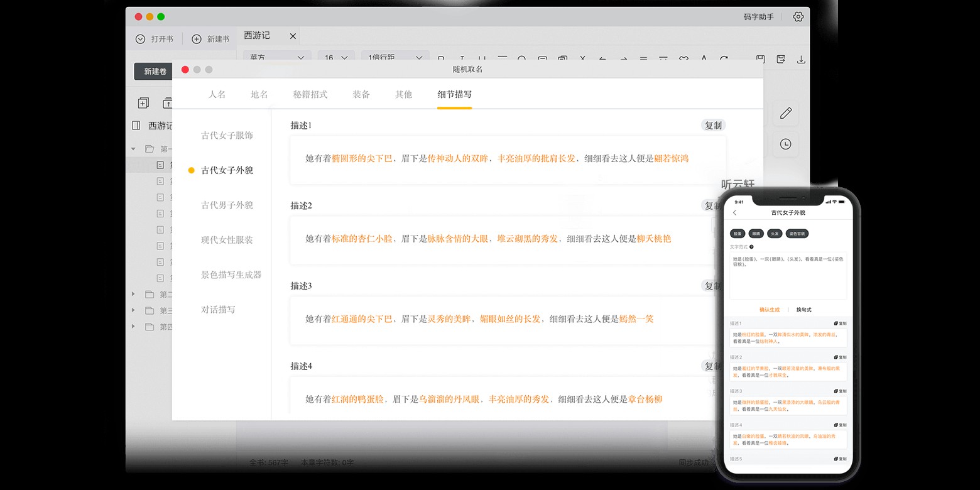Tap 确认生成 on the phone
The height and width of the screenshot is (490, 980).
(x=770, y=310)
